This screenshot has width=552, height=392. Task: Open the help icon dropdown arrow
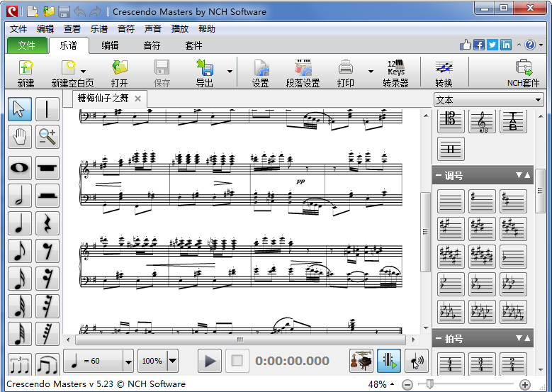tap(541, 45)
